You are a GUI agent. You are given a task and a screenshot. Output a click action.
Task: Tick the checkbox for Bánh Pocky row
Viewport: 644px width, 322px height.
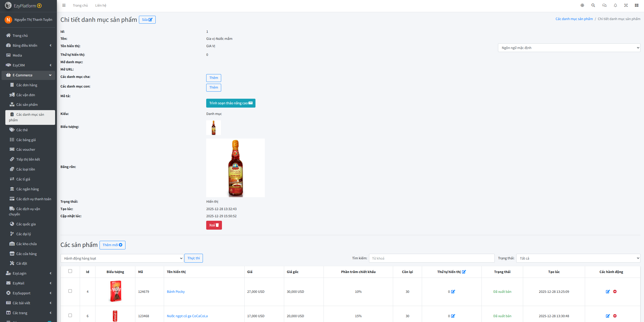[70, 291]
